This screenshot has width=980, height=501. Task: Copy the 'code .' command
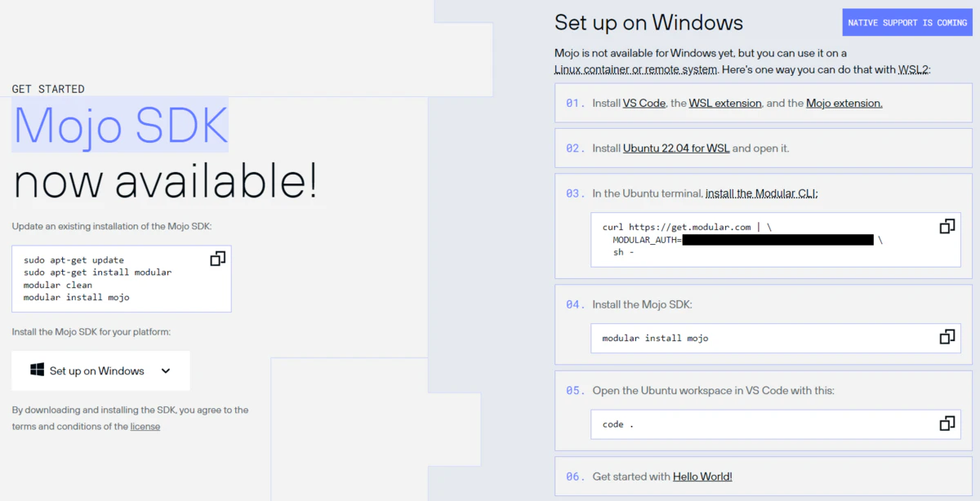click(x=947, y=423)
